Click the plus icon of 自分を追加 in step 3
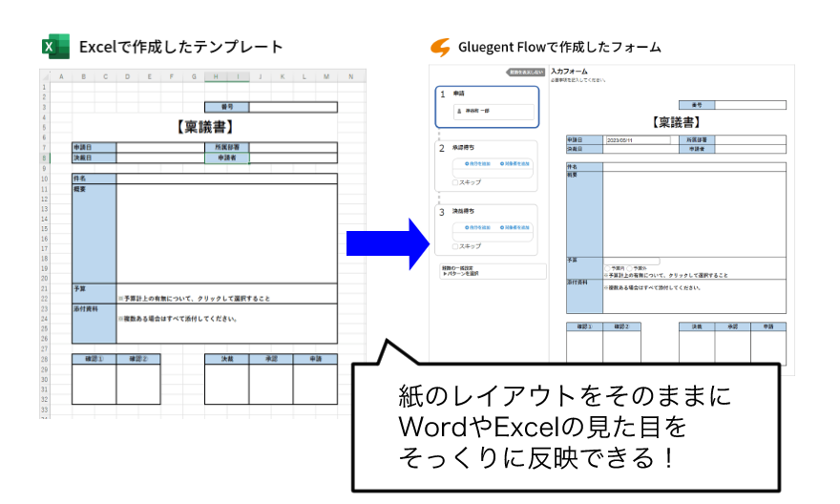 [467, 227]
